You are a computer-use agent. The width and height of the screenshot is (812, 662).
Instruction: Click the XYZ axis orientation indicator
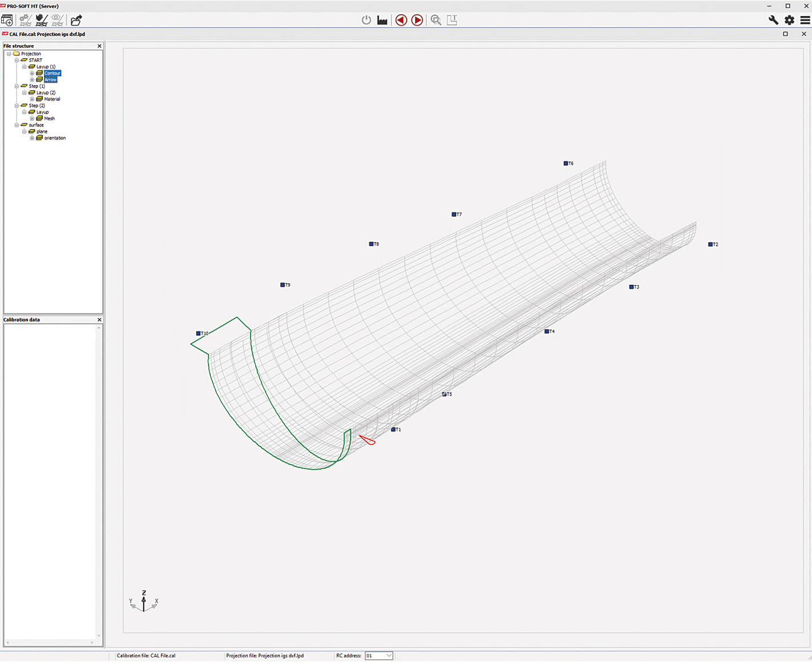[144, 602]
